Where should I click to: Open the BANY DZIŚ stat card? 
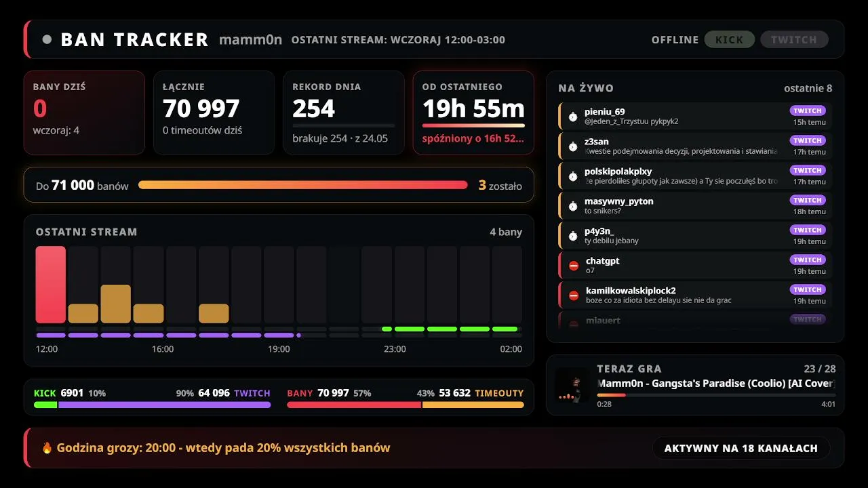pyautogui.click(x=84, y=113)
